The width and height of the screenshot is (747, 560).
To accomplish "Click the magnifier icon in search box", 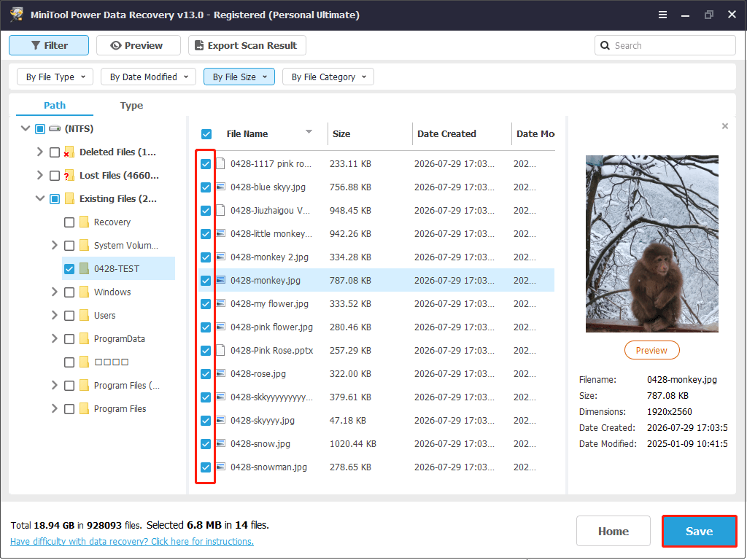I will click(x=605, y=45).
